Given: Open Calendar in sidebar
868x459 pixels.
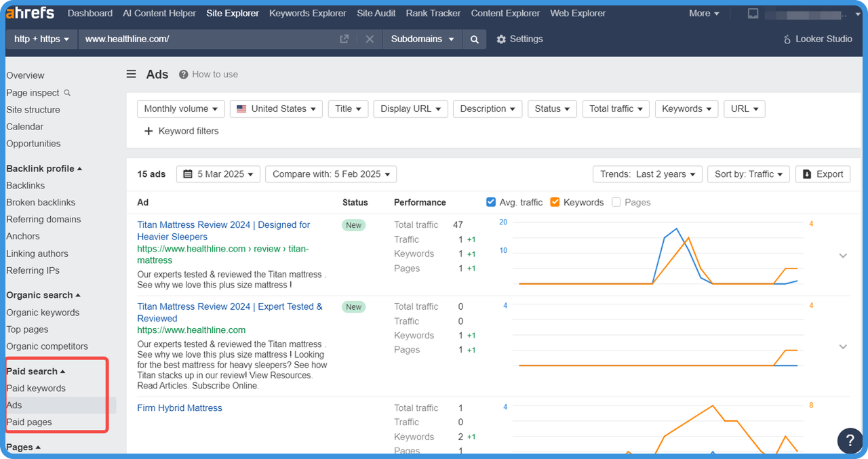Looking at the screenshot, I should click(24, 127).
